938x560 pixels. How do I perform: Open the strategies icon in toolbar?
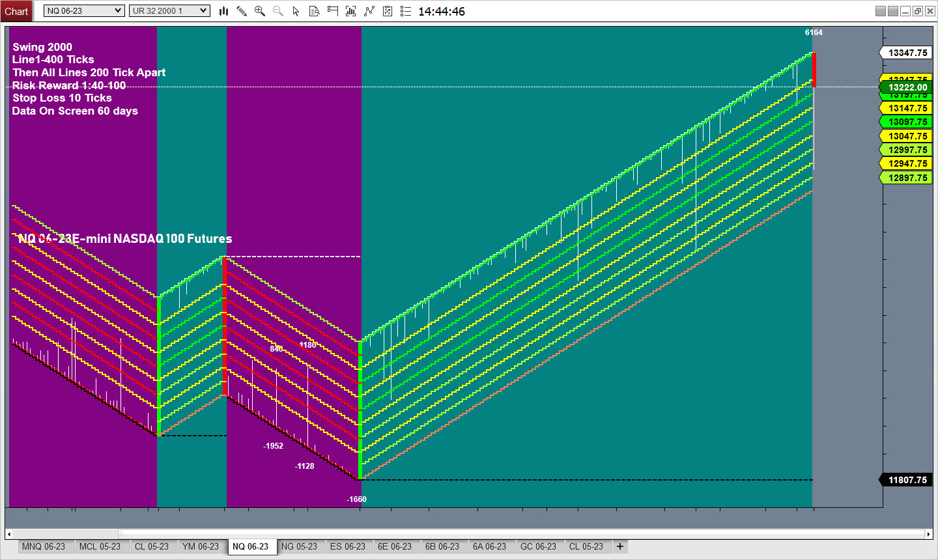click(388, 11)
